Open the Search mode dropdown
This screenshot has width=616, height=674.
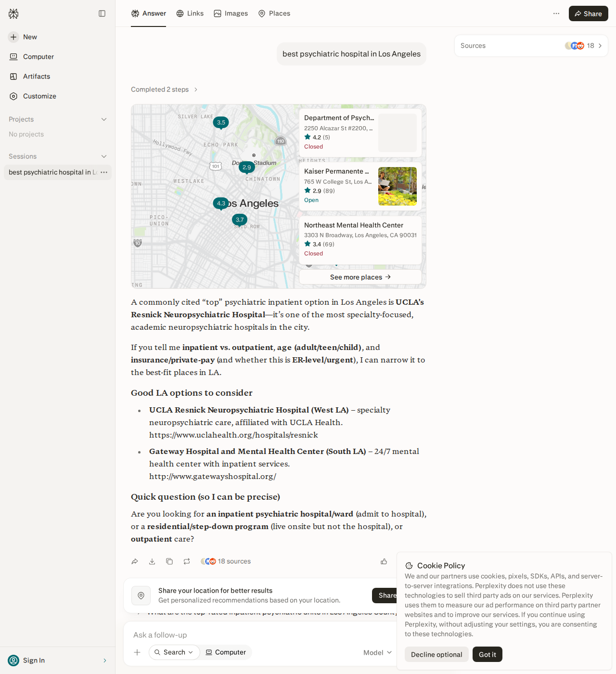point(174,652)
